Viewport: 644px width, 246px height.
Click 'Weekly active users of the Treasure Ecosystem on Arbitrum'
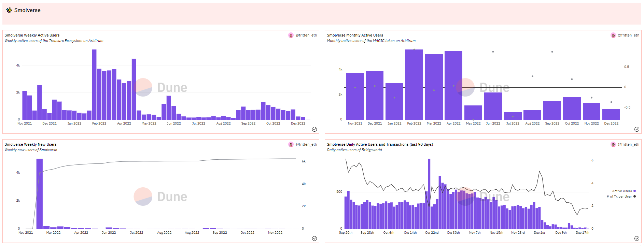click(54, 41)
